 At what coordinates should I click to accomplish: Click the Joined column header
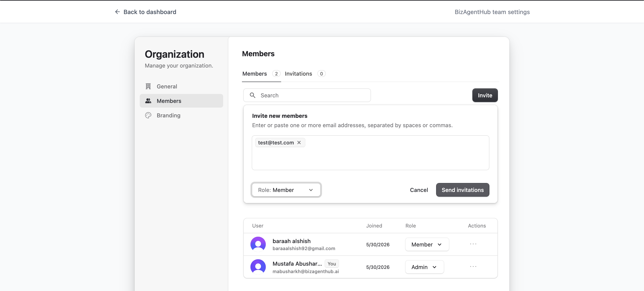tap(374, 226)
